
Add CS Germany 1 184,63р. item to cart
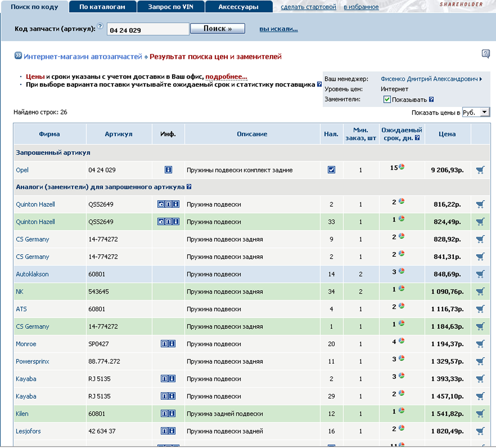tap(480, 326)
